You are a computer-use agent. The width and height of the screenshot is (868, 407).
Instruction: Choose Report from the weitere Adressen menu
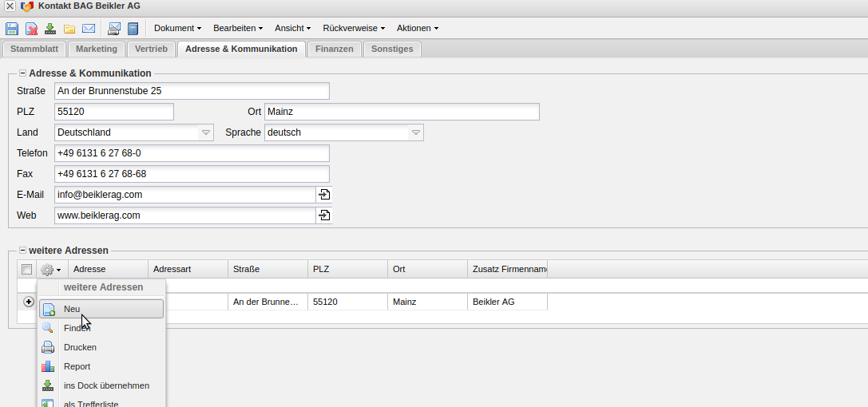(77, 366)
